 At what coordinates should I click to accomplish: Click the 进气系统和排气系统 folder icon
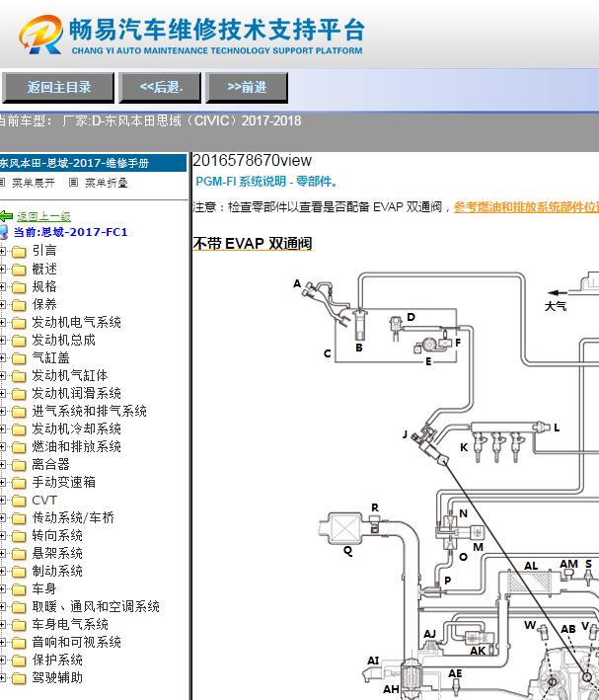(19, 412)
